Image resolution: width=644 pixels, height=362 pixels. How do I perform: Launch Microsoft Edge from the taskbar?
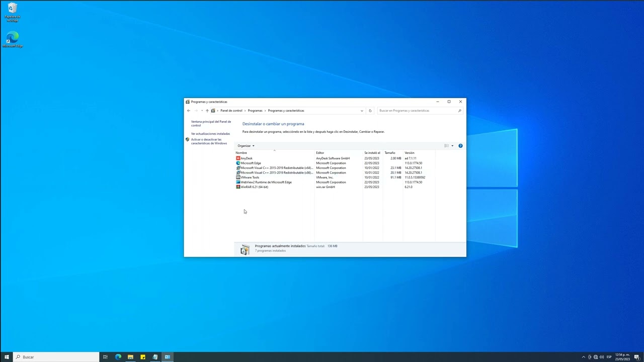(118, 357)
